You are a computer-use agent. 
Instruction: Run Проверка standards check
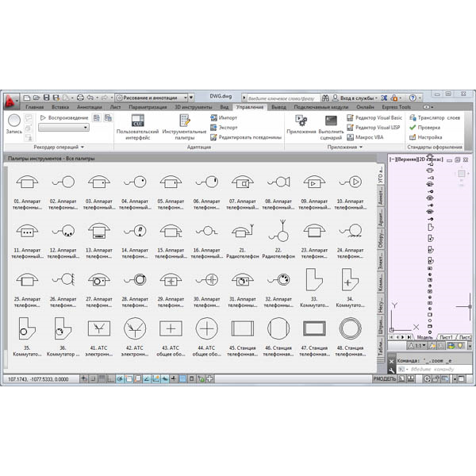pyautogui.click(x=424, y=128)
